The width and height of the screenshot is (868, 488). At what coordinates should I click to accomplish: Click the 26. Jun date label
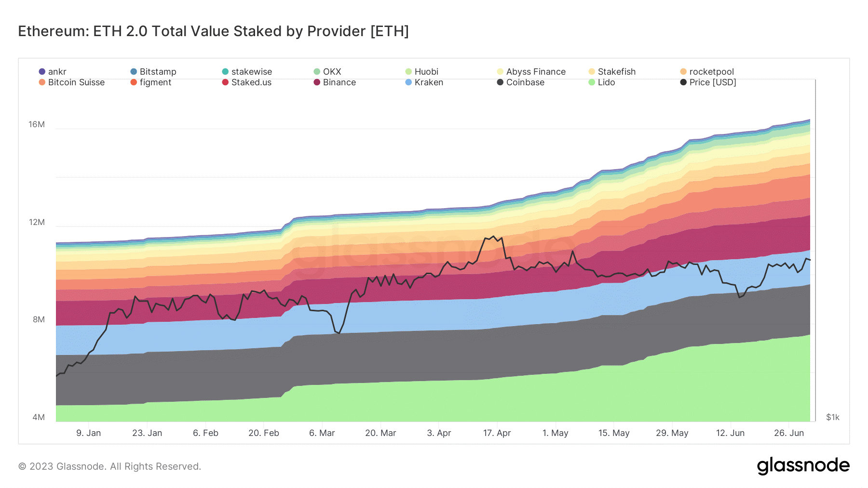(789, 433)
